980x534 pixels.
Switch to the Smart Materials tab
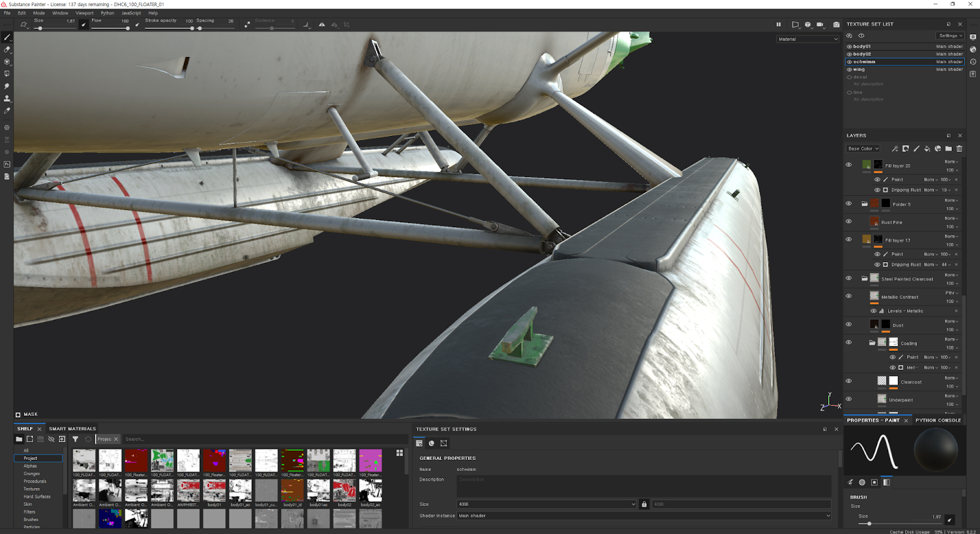(72, 429)
